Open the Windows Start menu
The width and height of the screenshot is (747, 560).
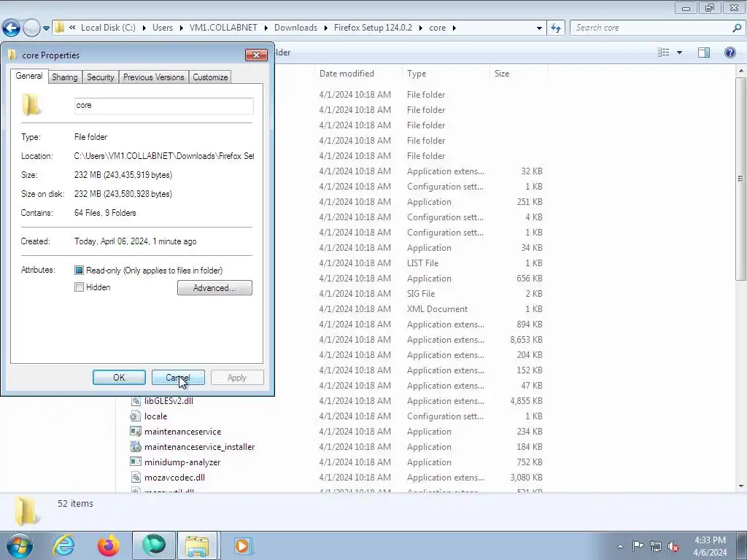pos(18,545)
